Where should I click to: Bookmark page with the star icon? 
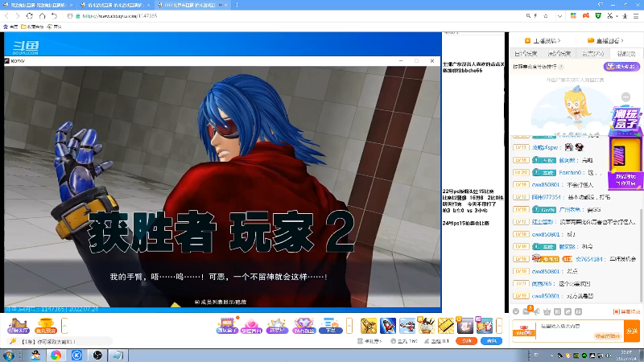[546, 15]
